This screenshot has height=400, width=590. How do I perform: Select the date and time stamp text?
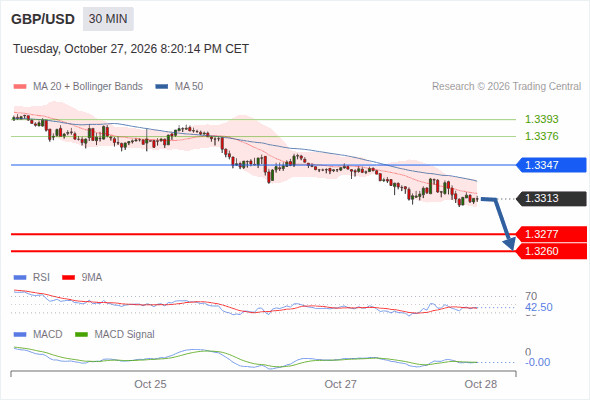point(131,49)
